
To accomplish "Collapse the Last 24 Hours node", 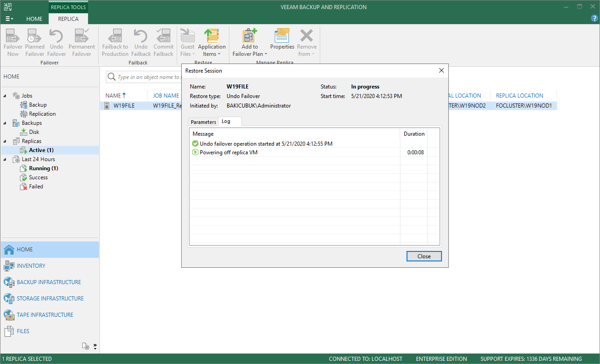I will coord(6,159).
